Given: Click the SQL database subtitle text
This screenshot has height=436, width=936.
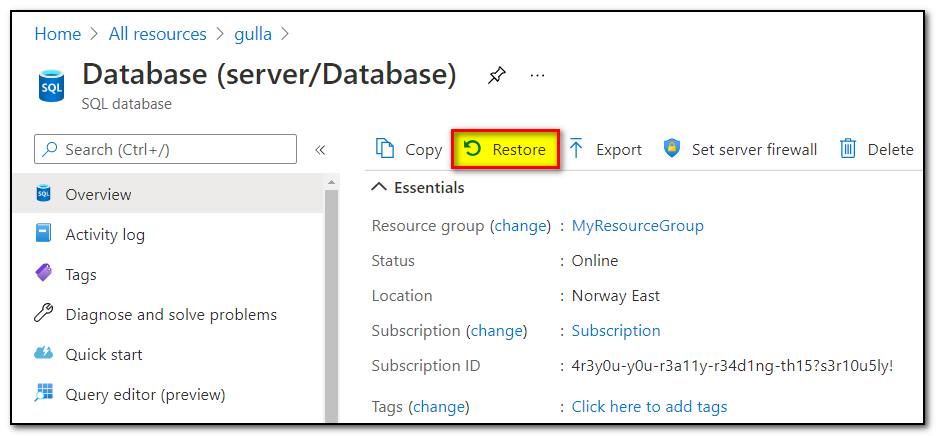Looking at the screenshot, I should 127,104.
